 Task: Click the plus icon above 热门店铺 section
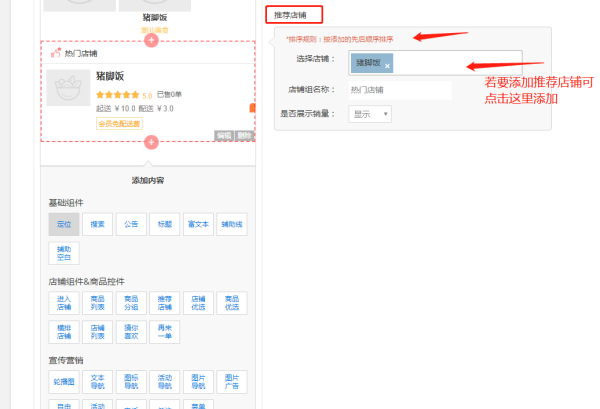tap(151, 41)
